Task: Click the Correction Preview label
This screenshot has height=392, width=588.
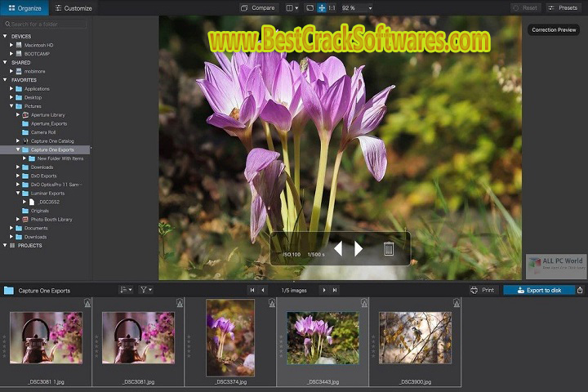Action: 554,29
